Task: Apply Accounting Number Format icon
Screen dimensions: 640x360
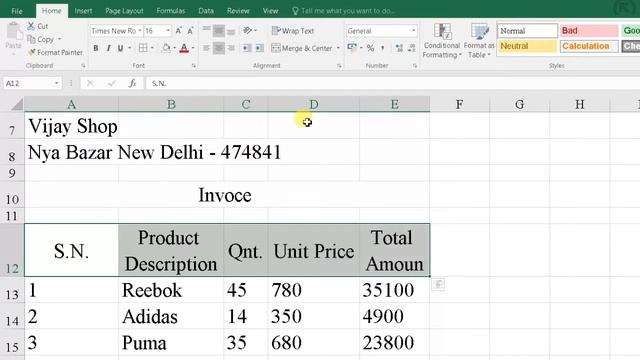Action: tap(352, 48)
